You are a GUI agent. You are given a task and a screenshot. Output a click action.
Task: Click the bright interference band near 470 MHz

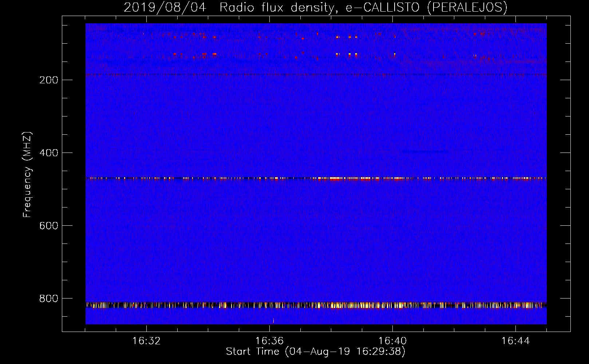pos(316,178)
